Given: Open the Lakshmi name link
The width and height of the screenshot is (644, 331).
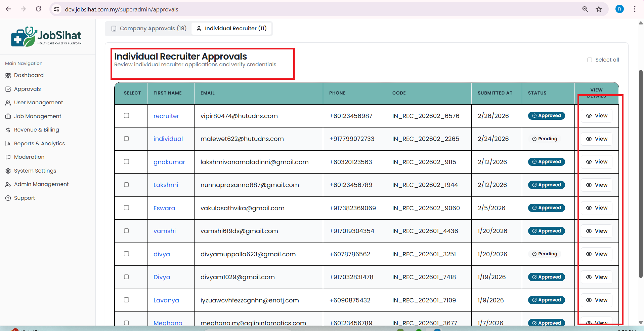Looking at the screenshot, I should [166, 185].
